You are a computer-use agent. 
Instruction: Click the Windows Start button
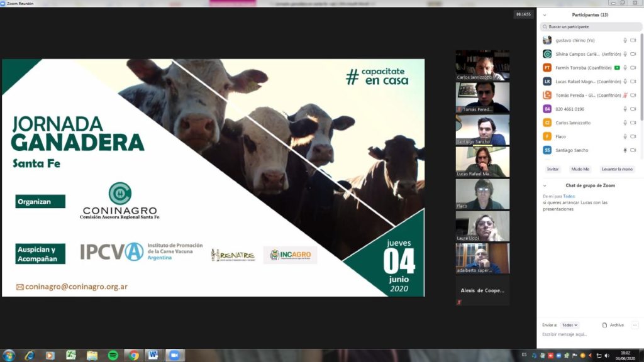9,355
